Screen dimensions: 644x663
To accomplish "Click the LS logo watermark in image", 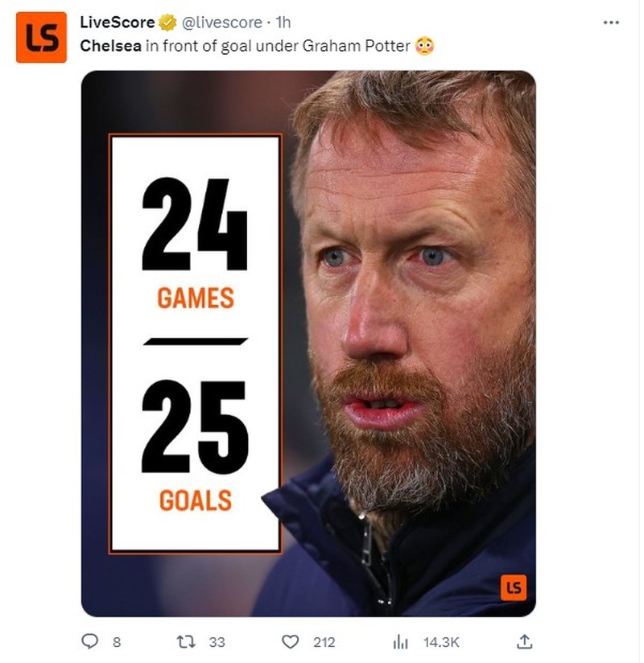I will tap(512, 589).
